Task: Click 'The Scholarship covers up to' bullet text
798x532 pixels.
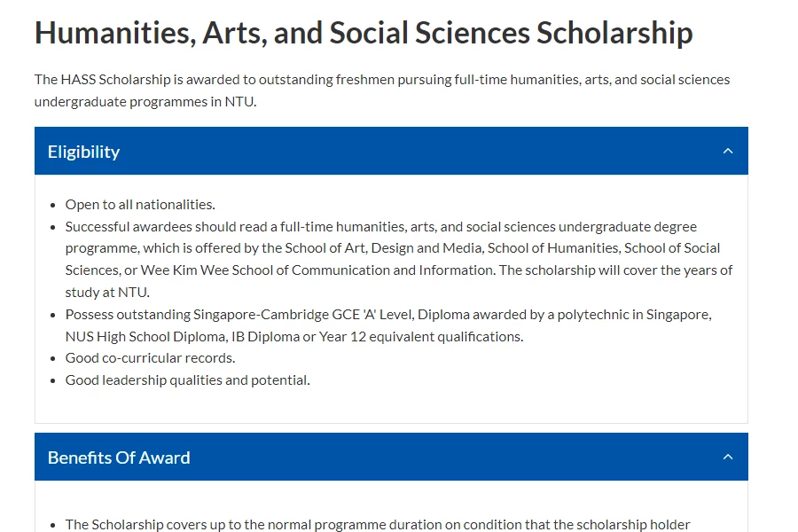Action: tap(378, 524)
